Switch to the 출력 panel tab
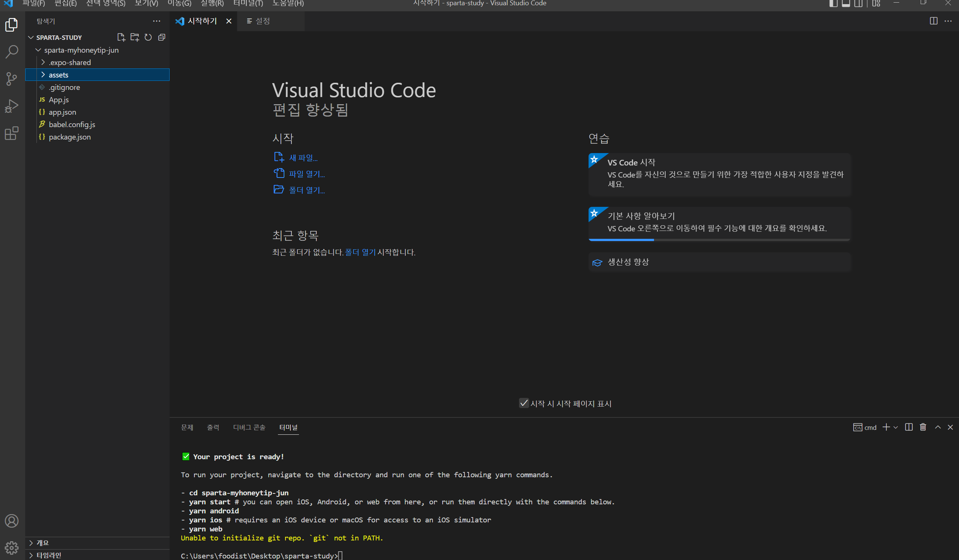959x560 pixels. [x=213, y=427]
